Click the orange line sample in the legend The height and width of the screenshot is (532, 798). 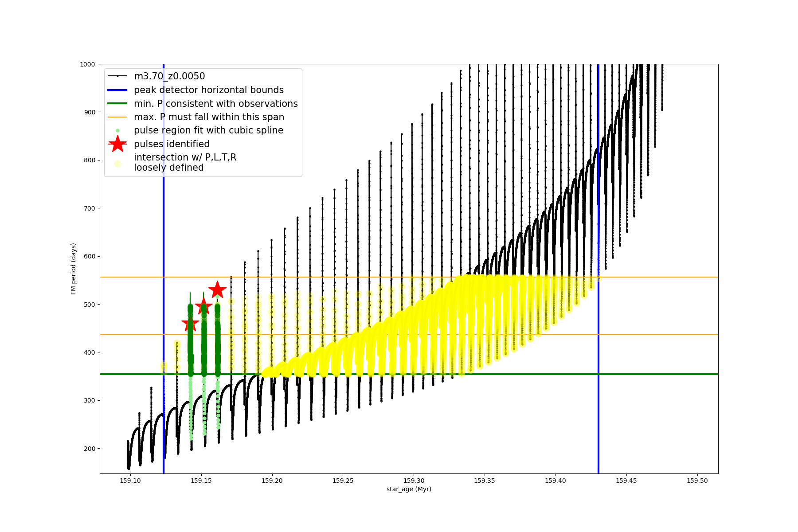pyautogui.click(x=117, y=117)
